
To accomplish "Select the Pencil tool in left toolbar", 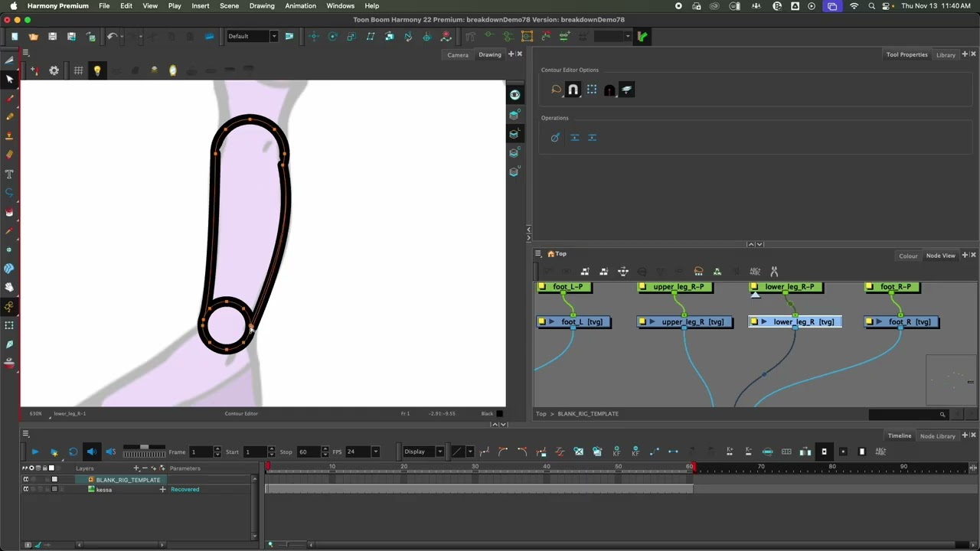I will pyautogui.click(x=9, y=117).
